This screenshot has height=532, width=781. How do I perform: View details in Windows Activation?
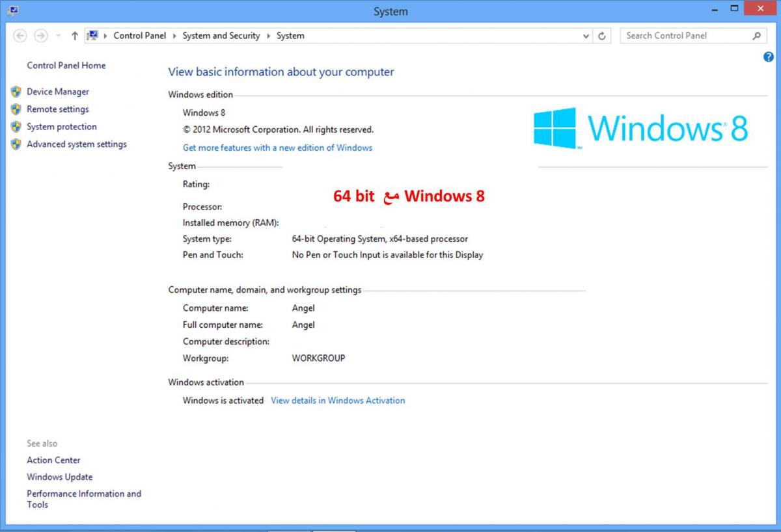point(338,401)
